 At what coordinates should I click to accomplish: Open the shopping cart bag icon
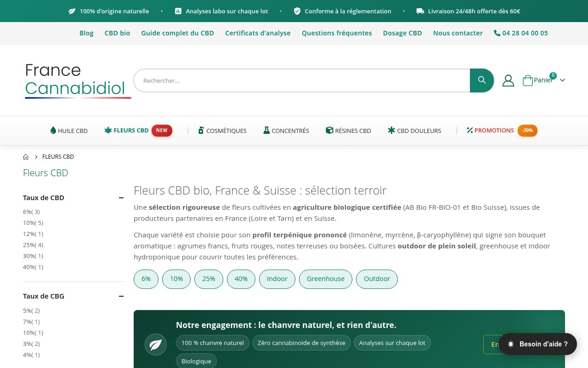pyautogui.click(x=528, y=80)
